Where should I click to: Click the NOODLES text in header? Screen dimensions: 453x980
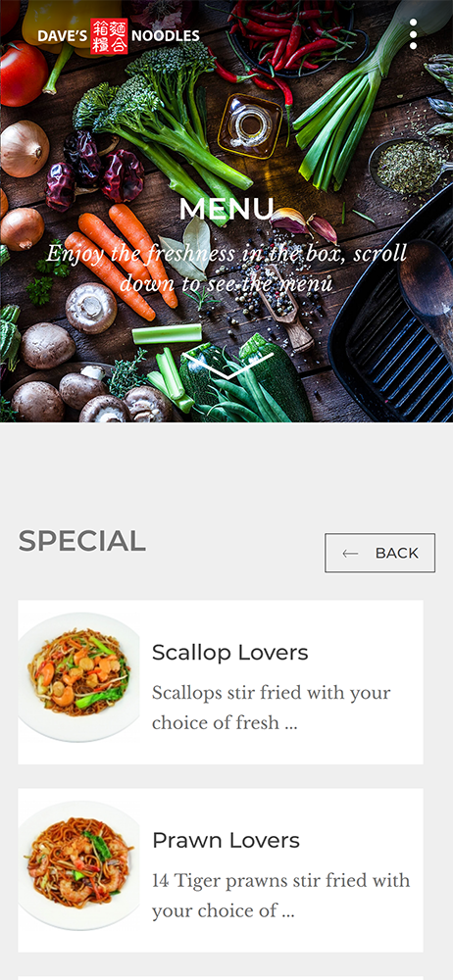point(166,36)
